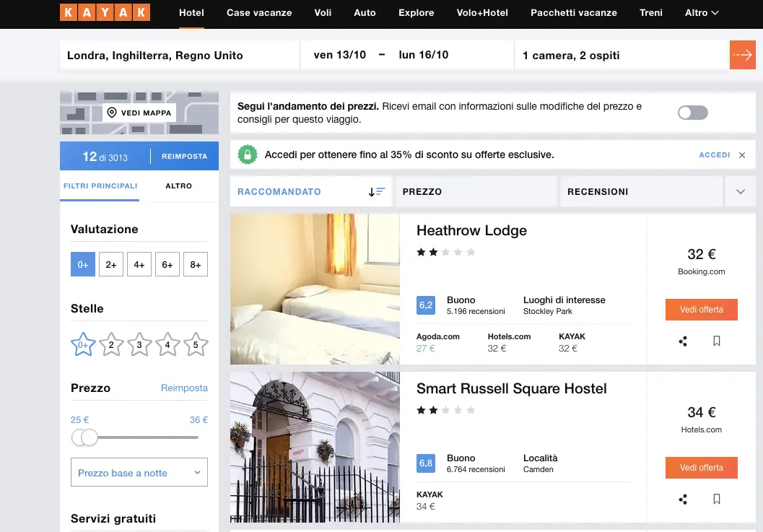Viewport: 763px width, 532px height.
Task: Open Smart Russell Square Hostel title
Action: point(511,388)
